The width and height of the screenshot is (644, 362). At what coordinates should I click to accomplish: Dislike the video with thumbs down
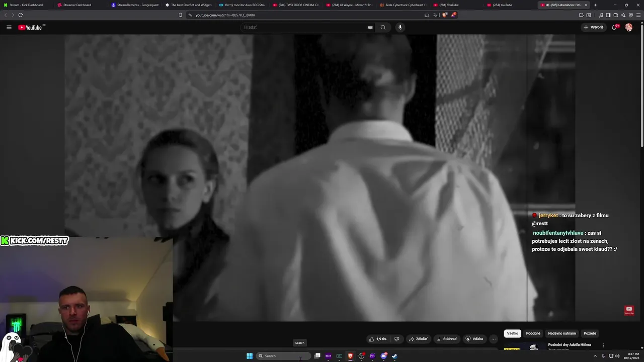[x=397, y=339]
